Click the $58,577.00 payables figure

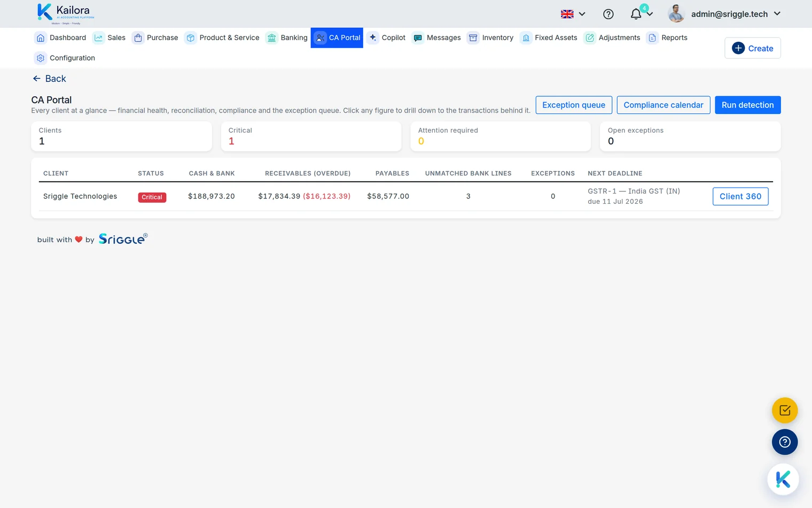(x=388, y=196)
